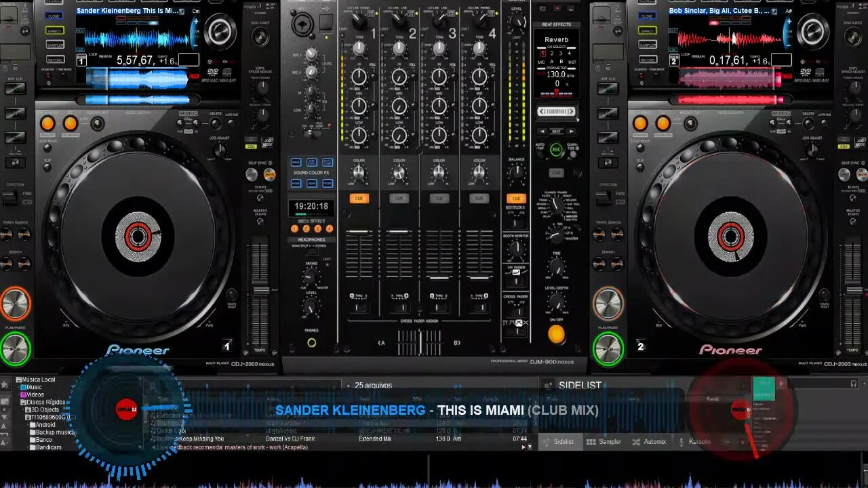Click the CLONE button on deck 1
The width and height of the screenshot is (868, 488).
point(54,16)
